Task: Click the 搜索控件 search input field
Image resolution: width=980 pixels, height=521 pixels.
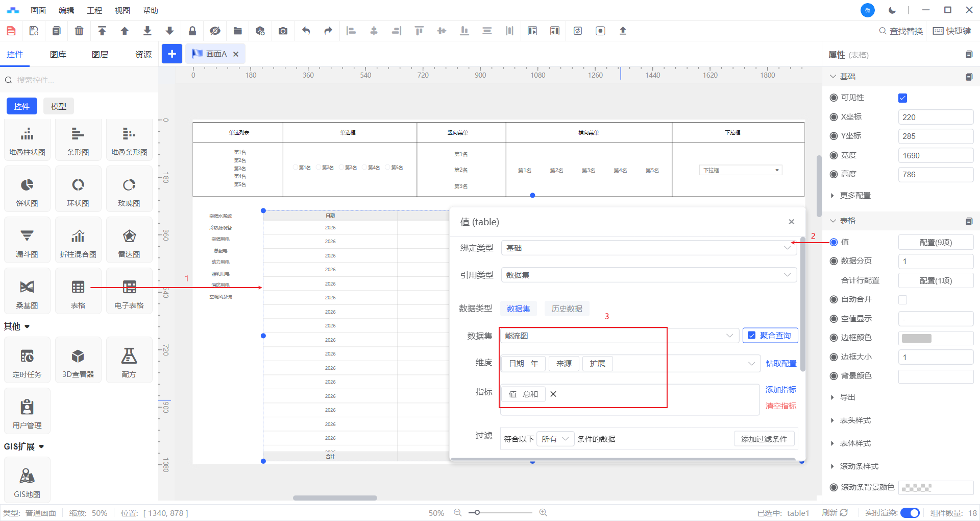Action: coord(82,80)
